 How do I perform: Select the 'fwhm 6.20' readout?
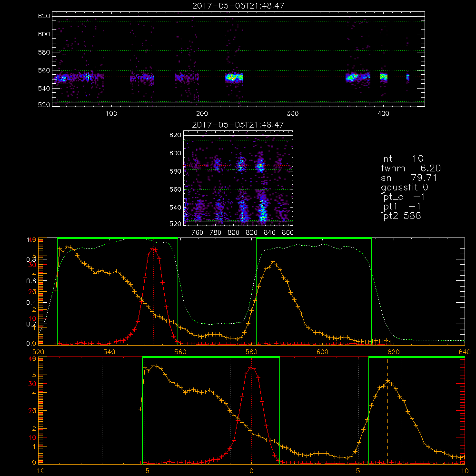411,168
